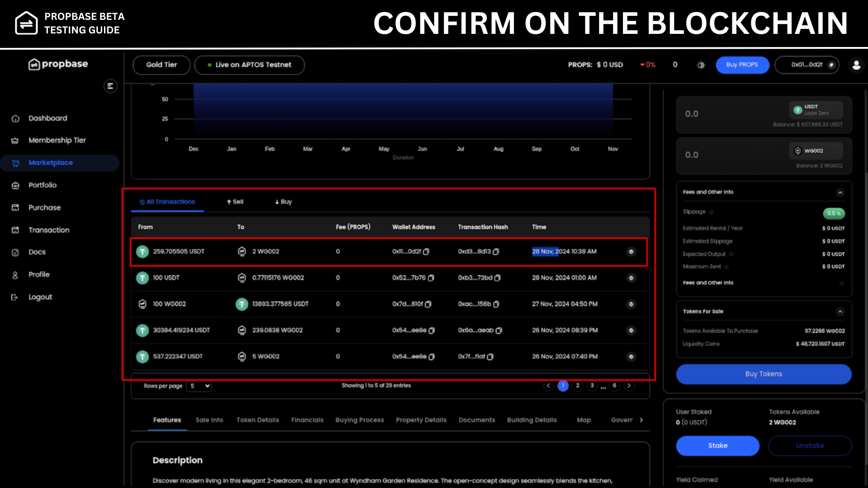Open the USDT token selector

click(816, 110)
